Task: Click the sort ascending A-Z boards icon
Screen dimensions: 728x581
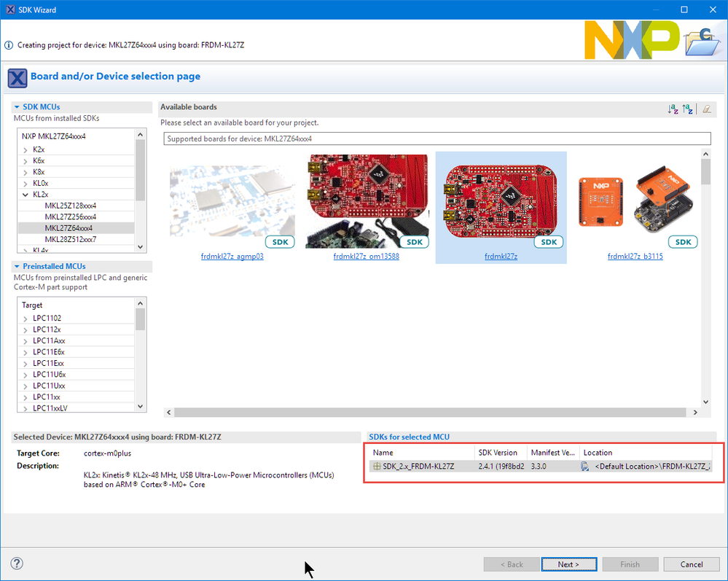Action: (x=673, y=109)
